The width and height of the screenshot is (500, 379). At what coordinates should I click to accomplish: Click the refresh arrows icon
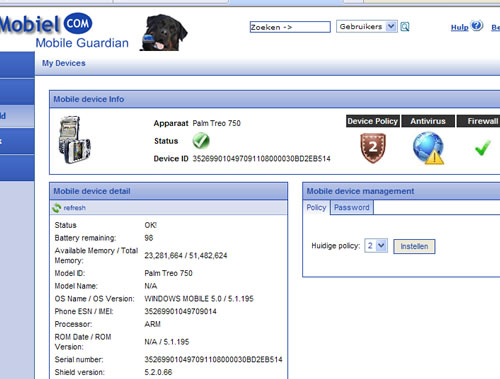pos(57,208)
